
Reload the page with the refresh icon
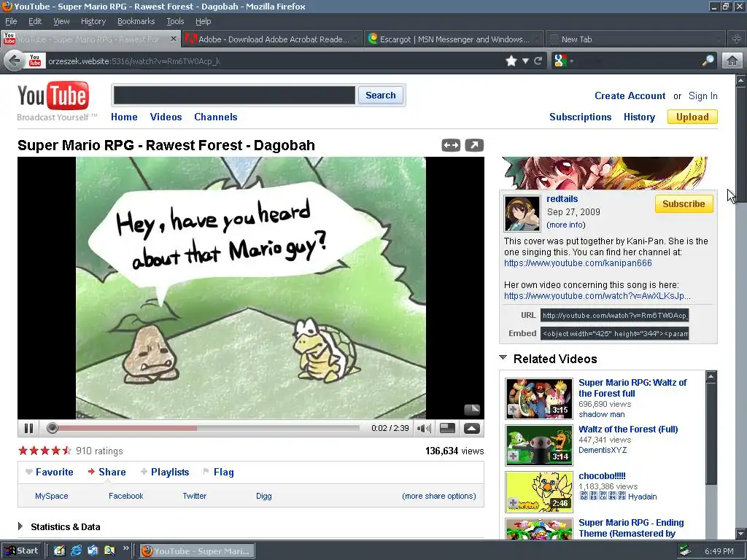click(538, 61)
